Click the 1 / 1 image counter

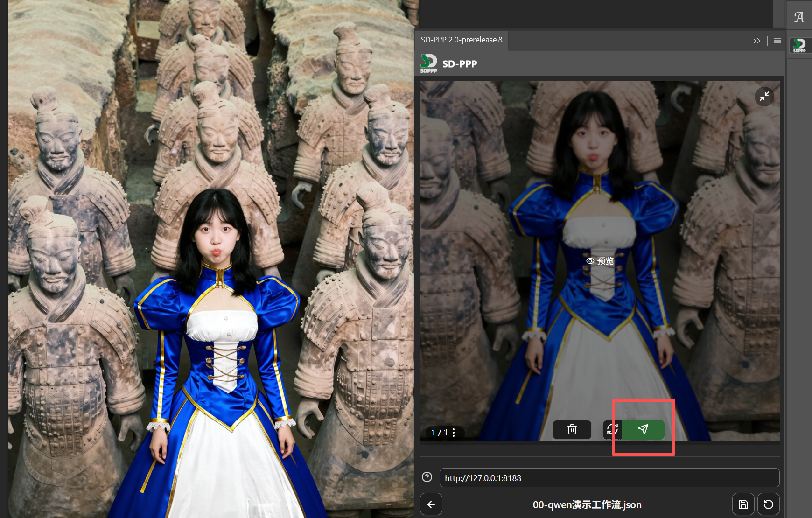pos(439,433)
